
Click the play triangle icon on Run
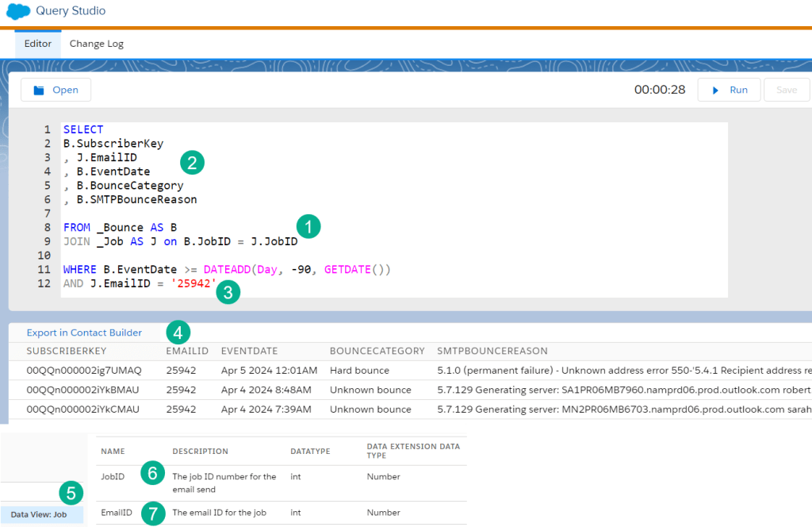[715, 90]
